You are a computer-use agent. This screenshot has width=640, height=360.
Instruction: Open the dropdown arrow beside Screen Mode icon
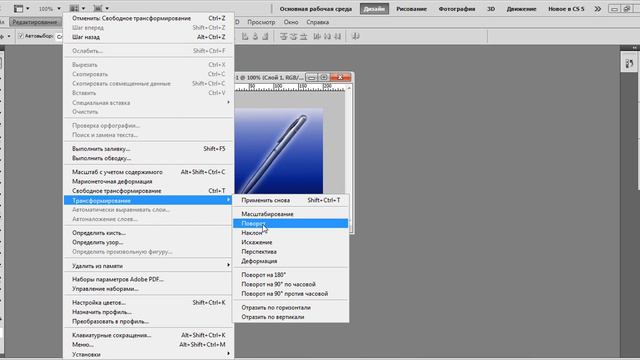pyautogui.click(x=107, y=9)
